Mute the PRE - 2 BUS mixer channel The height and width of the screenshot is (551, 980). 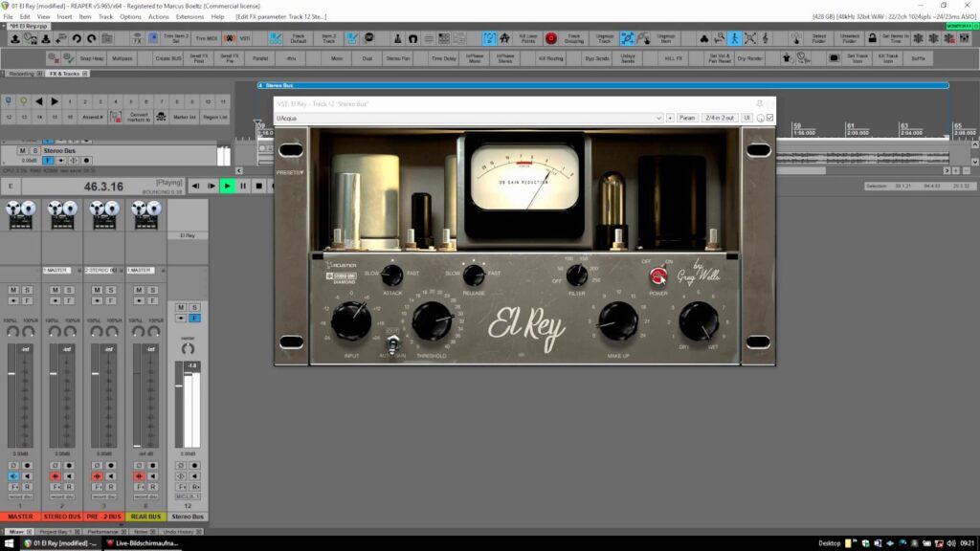click(97, 290)
